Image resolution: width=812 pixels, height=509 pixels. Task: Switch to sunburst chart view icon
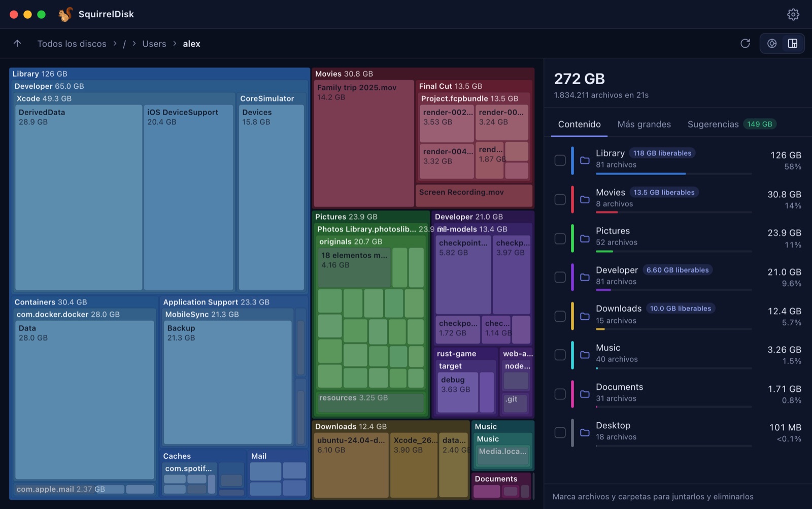(x=772, y=44)
